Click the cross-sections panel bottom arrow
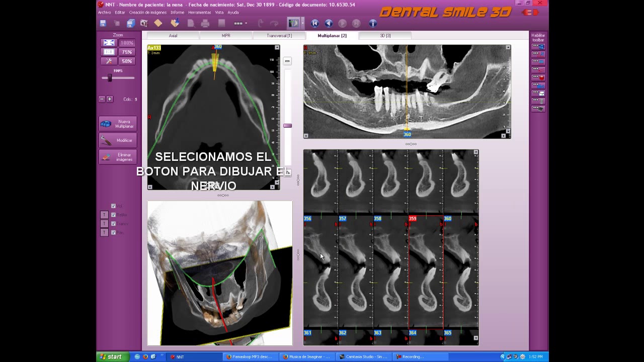Screen dimensions: 644x362 pyautogui.click(x=476, y=338)
